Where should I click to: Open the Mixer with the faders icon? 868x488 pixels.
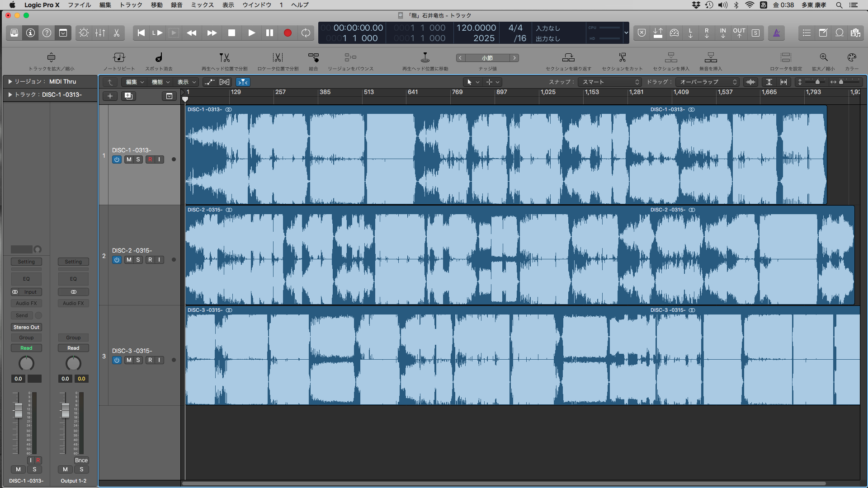(x=100, y=33)
